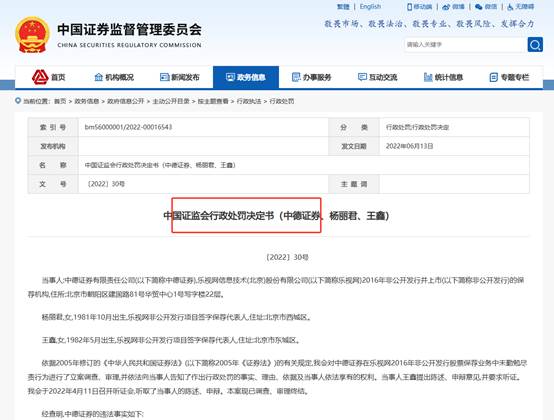Click the 索引号 label cell
Viewport: 554px width, 420px height.
[x=53, y=128]
